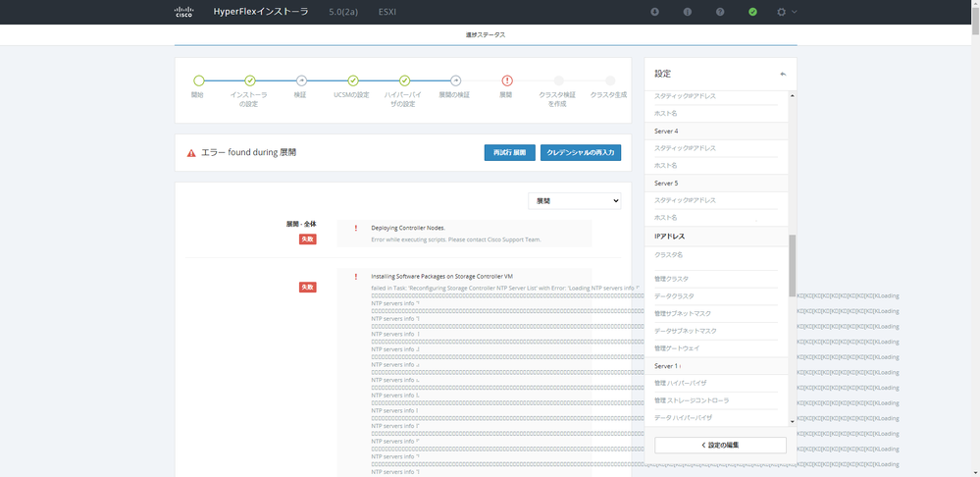This screenshot has width=980, height=477.
Task: Open the info icon in top bar
Action: (688, 11)
